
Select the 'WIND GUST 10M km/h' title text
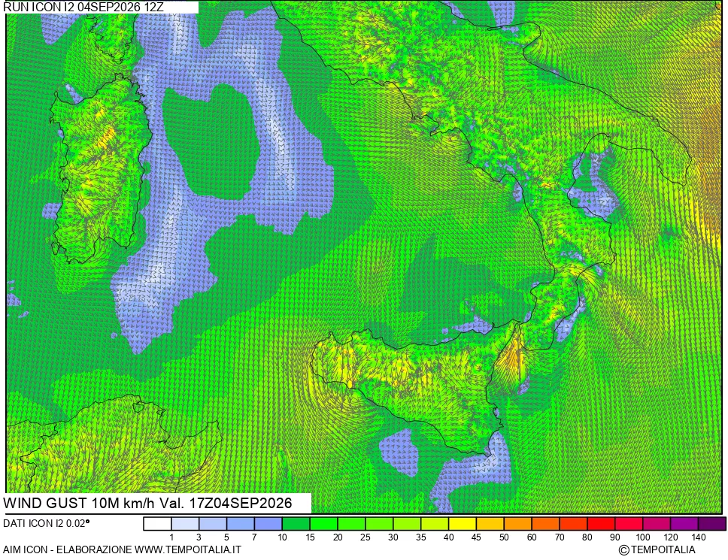[80, 504]
